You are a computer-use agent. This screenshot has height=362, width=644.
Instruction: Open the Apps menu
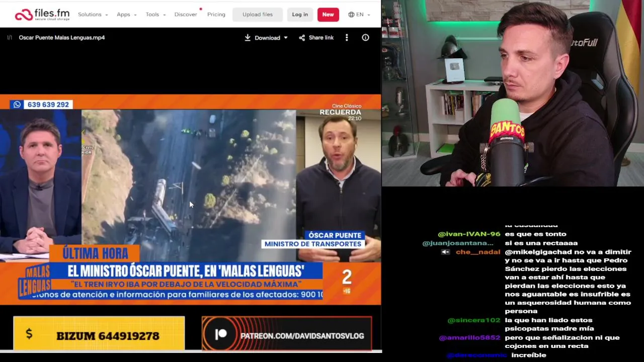coord(126,15)
